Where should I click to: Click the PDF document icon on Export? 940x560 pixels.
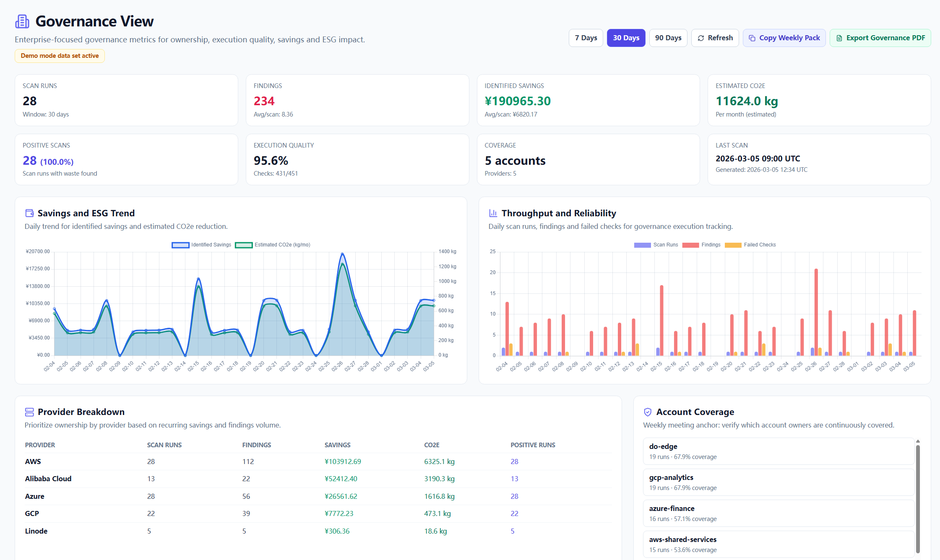tap(839, 38)
